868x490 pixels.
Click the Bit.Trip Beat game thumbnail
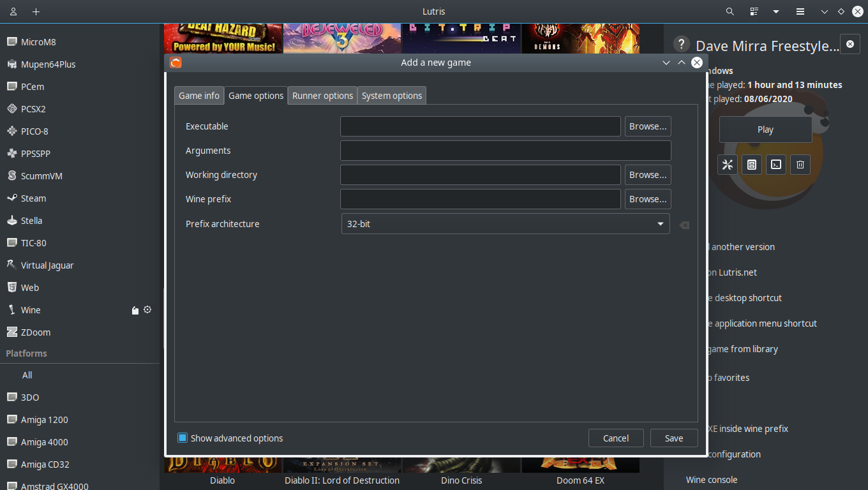461,38
